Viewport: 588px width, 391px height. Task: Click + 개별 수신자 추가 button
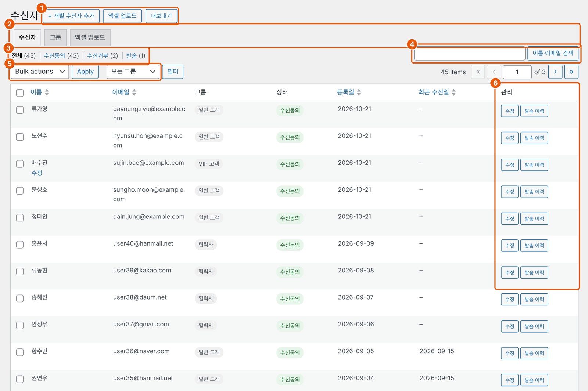(71, 16)
